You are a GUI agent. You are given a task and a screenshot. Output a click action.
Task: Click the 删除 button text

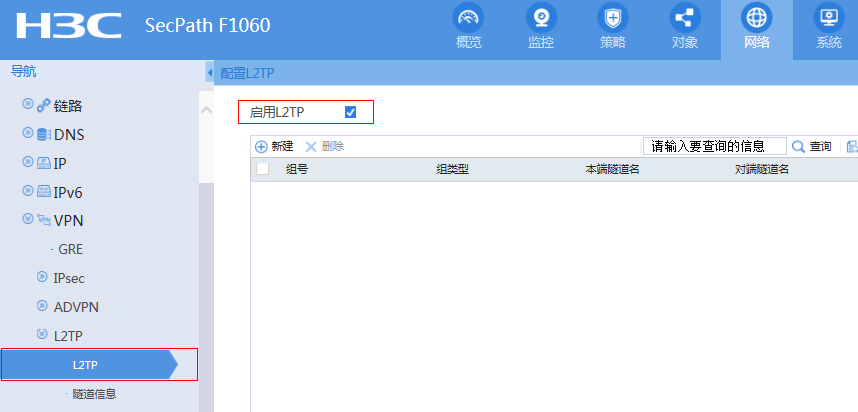point(333,147)
